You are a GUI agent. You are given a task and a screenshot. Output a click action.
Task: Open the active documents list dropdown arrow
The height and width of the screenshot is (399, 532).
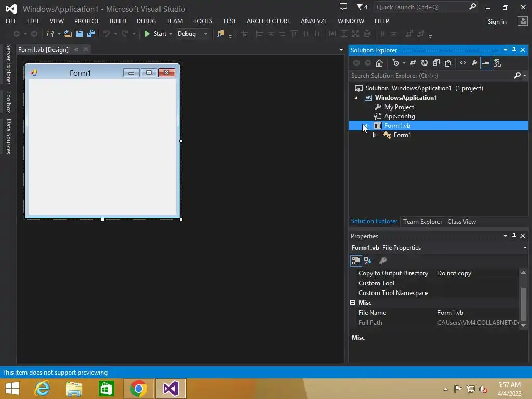[341, 50]
